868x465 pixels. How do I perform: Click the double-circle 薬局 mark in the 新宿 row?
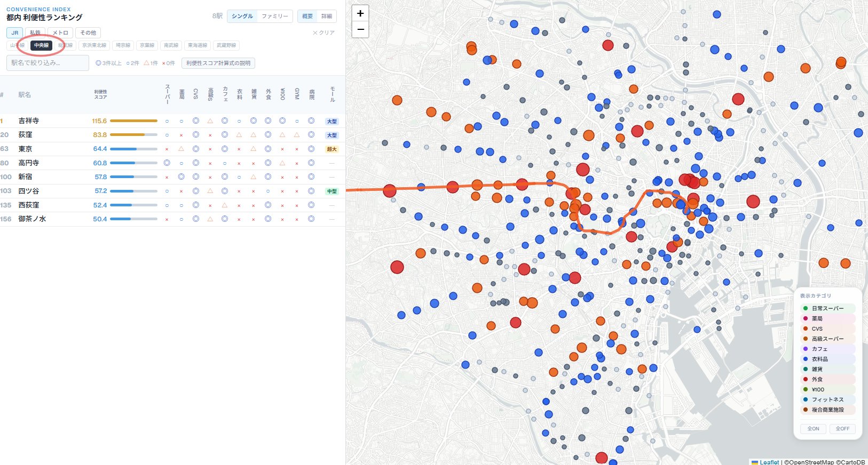click(x=182, y=177)
